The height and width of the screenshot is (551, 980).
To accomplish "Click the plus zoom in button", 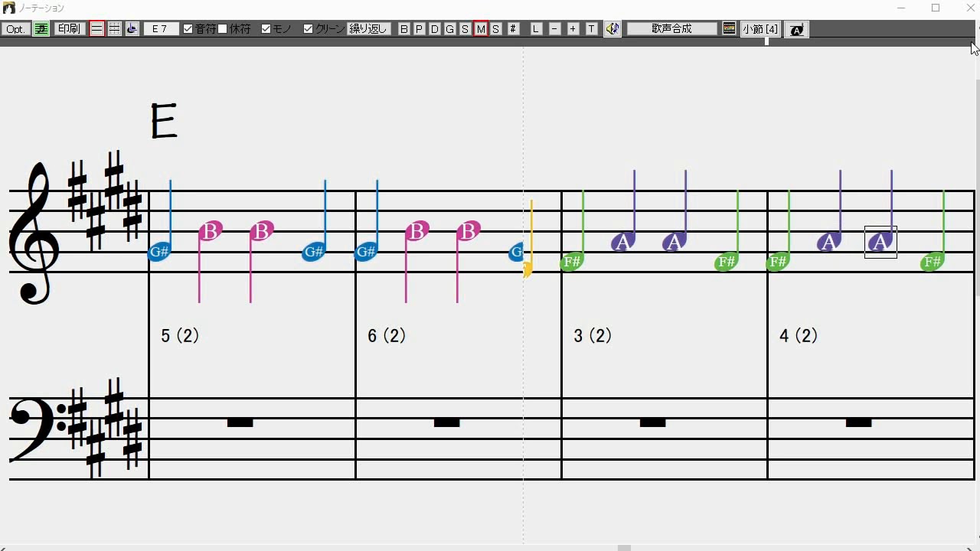I will point(573,29).
